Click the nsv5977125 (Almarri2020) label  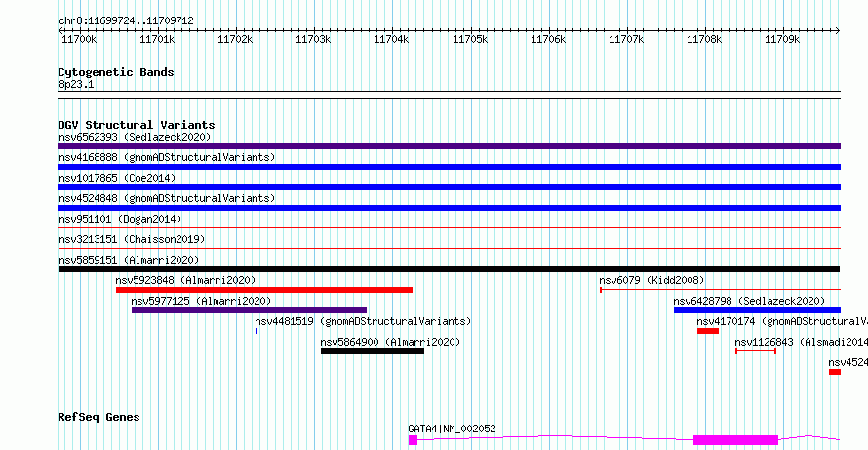pyautogui.click(x=201, y=301)
